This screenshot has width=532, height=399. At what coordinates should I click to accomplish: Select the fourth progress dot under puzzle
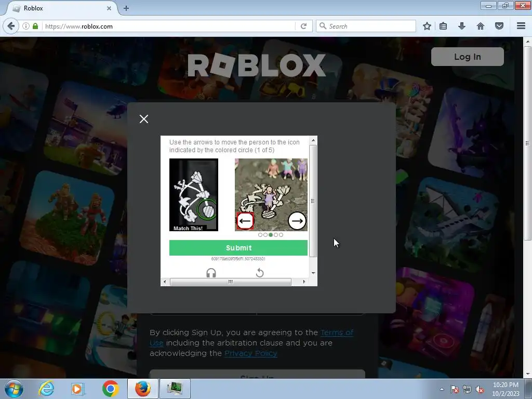(276, 235)
